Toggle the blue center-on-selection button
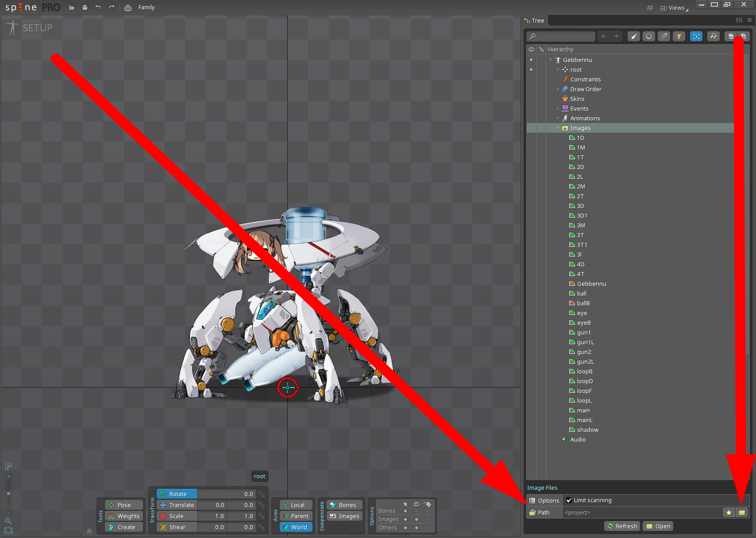The image size is (756, 538). tap(696, 36)
